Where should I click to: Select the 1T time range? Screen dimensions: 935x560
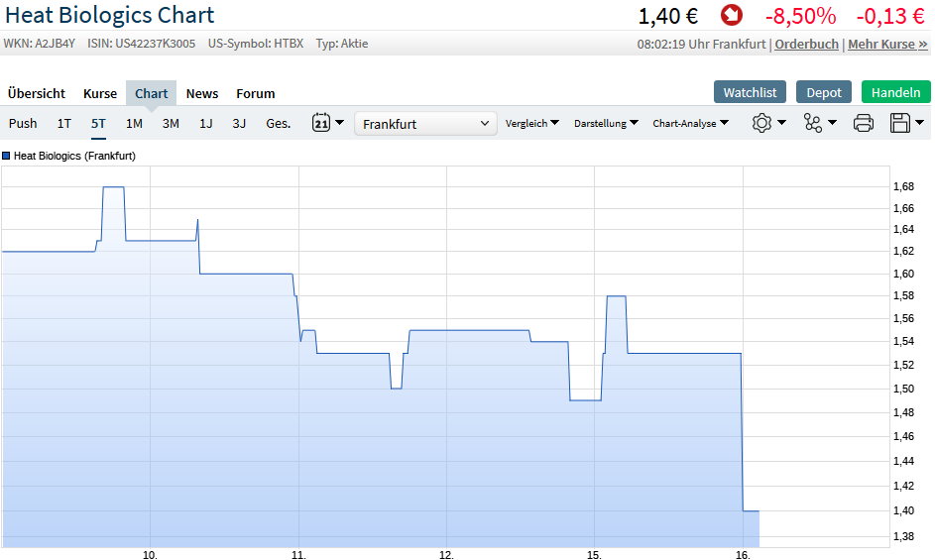63,123
